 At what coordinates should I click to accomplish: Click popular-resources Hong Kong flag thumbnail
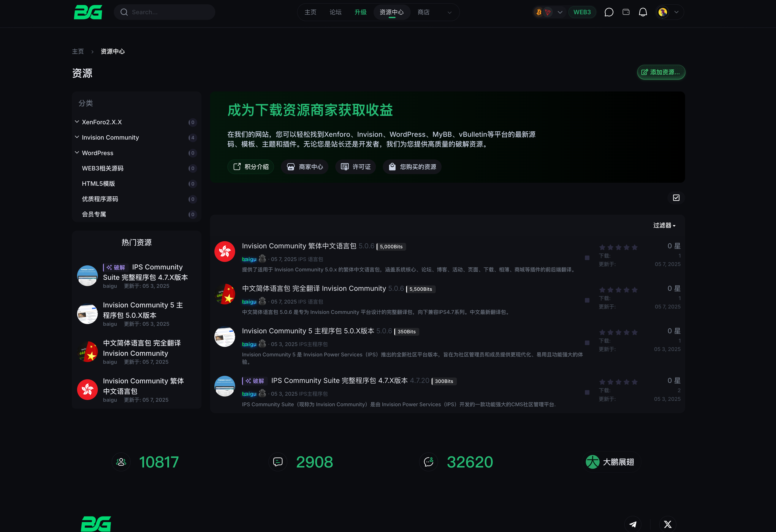87,390
